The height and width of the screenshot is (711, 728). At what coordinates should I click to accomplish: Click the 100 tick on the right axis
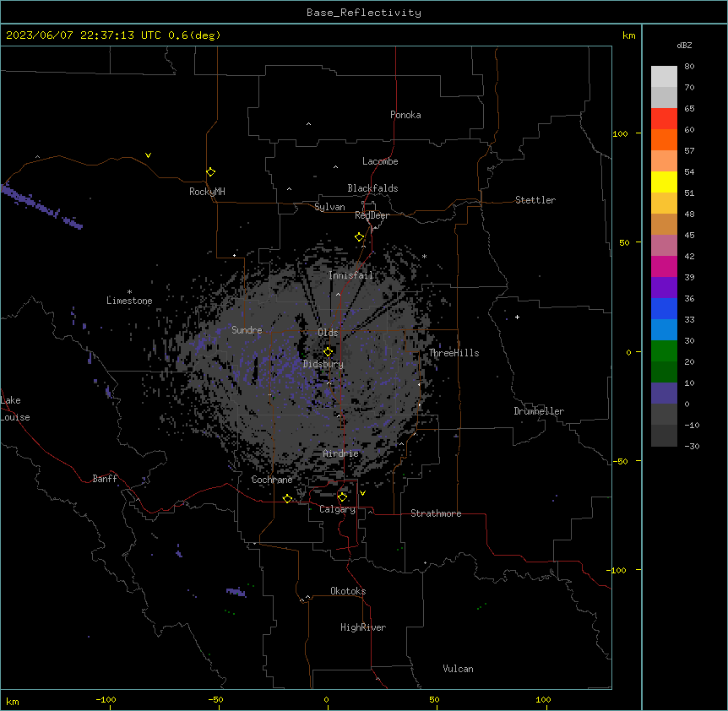click(620, 133)
